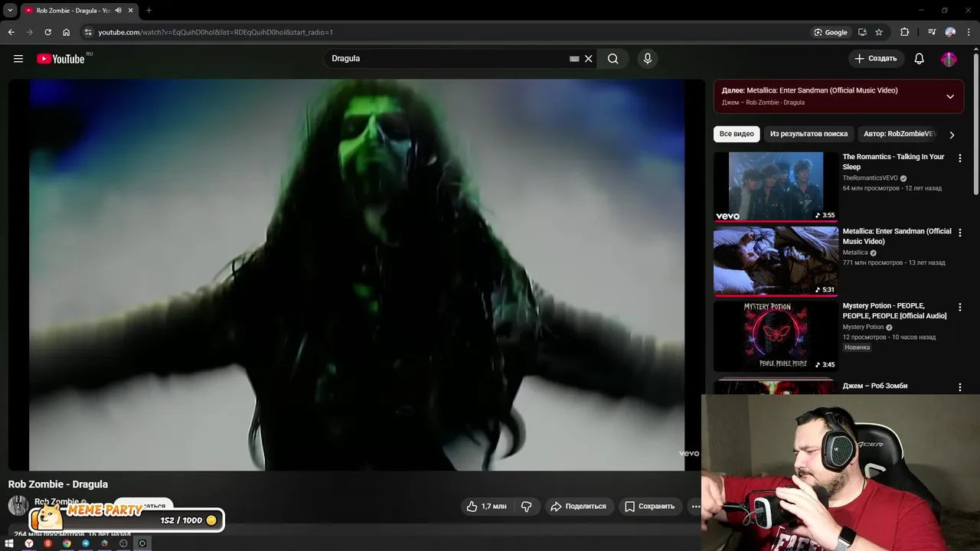Click the page vertical scrollbar
The height and width of the screenshot is (551, 980).
pyautogui.click(x=975, y=122)
